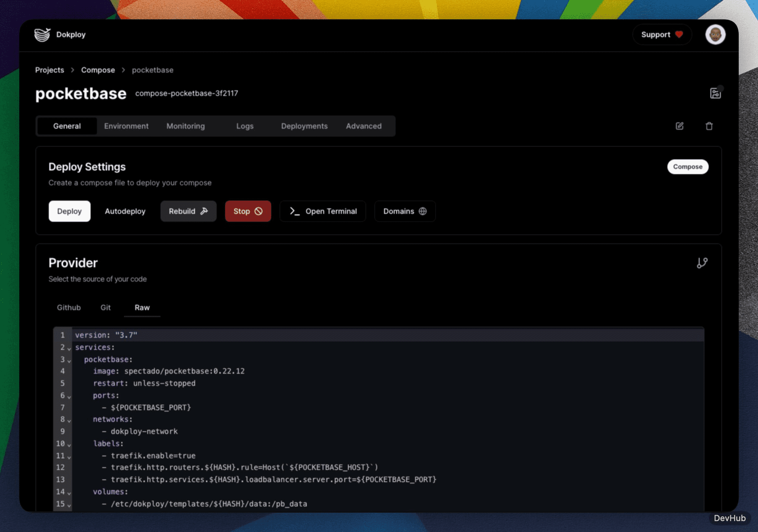The width and height of the screenshot is (758, 532).
Task: Select the Git provider tab
Action: tap(106, 307)
